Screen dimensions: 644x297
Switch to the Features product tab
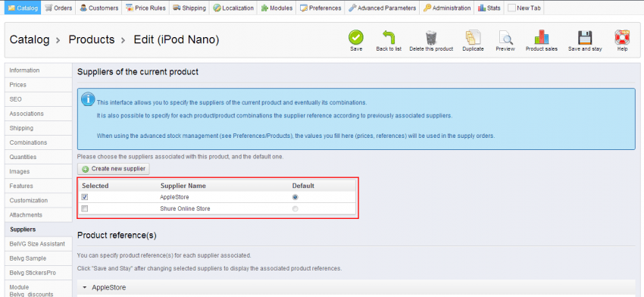pos(38,186)
